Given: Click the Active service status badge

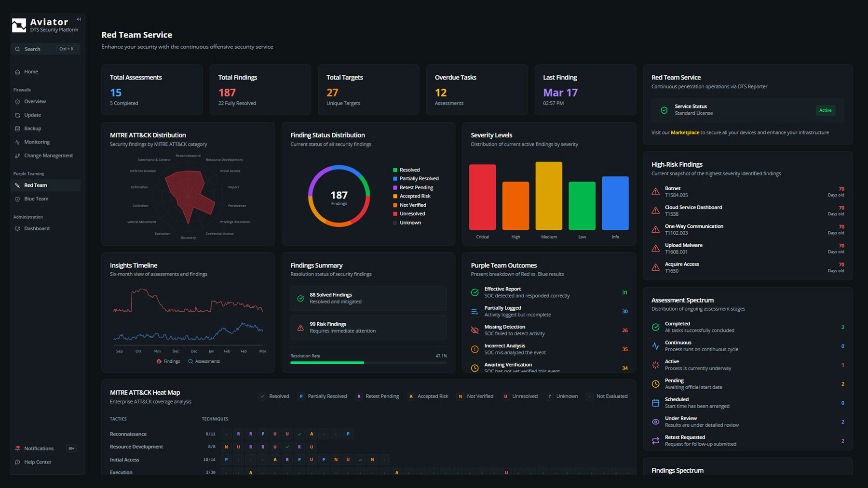Looking at the screenshot, I should click(825, 110).
